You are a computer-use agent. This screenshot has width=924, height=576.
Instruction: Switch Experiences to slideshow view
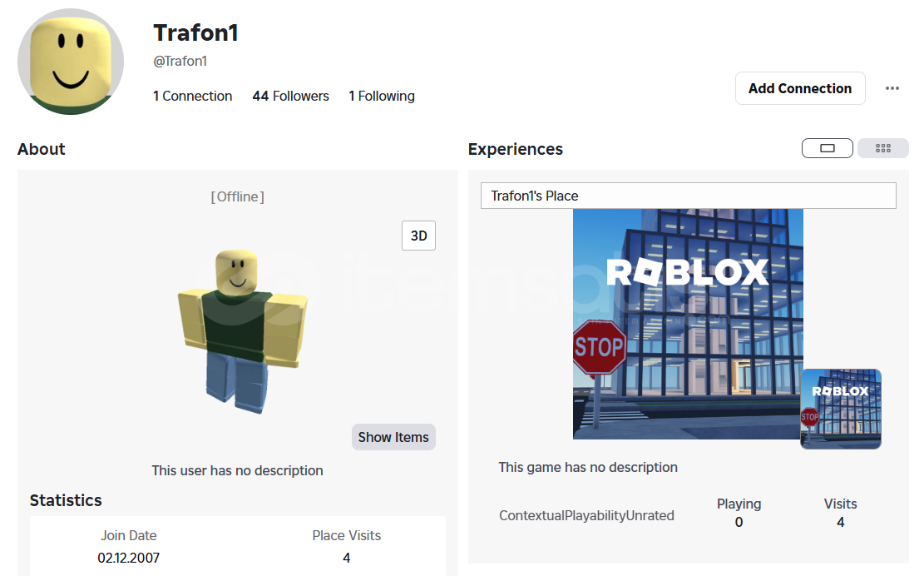828,148
